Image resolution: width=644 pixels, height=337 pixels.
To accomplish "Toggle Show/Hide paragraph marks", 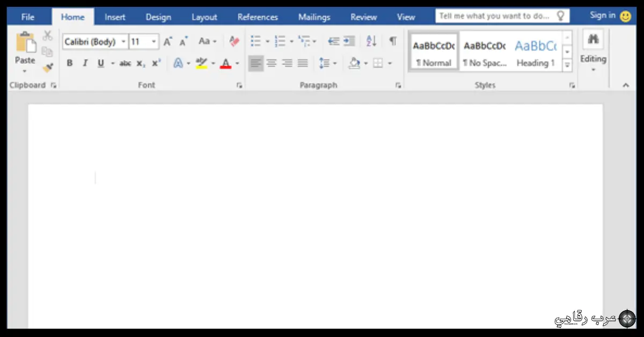I will pyautogui.click(x=393, y=41).
